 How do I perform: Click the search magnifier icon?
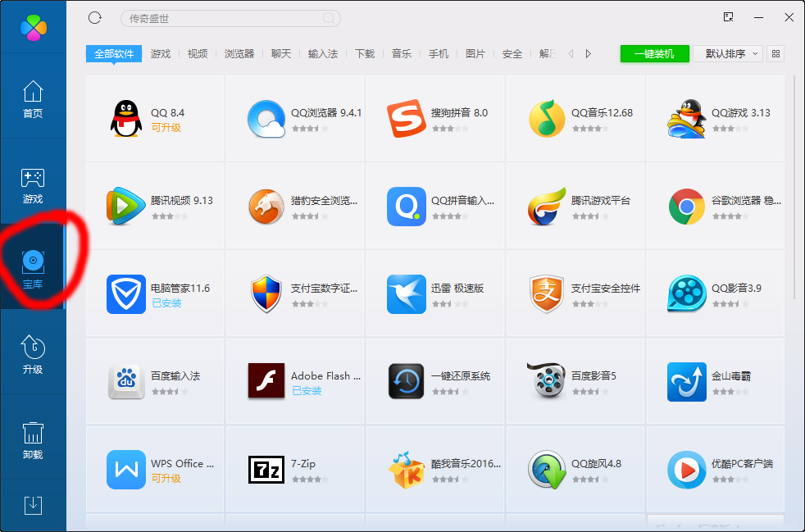pos(329,19)
